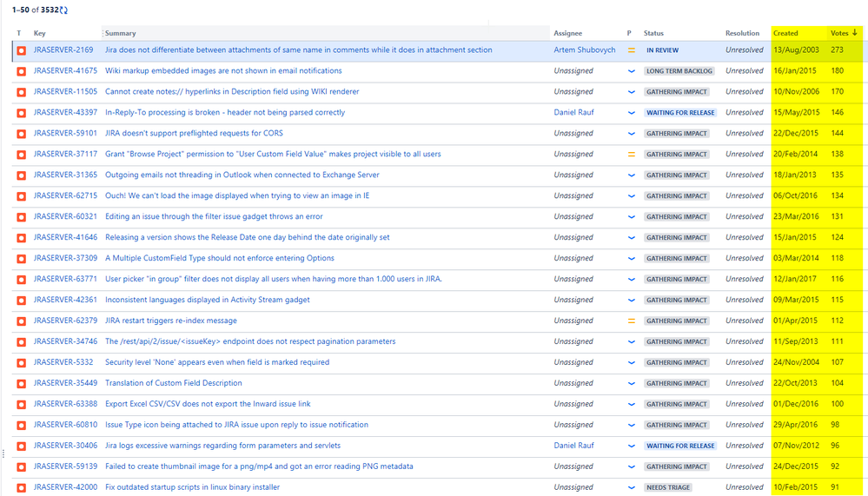This screenshot has width=868, height=496.
Task: Click the descending sort arrow beside Votes
Action: pyautogui.click(x=855, y=33)
